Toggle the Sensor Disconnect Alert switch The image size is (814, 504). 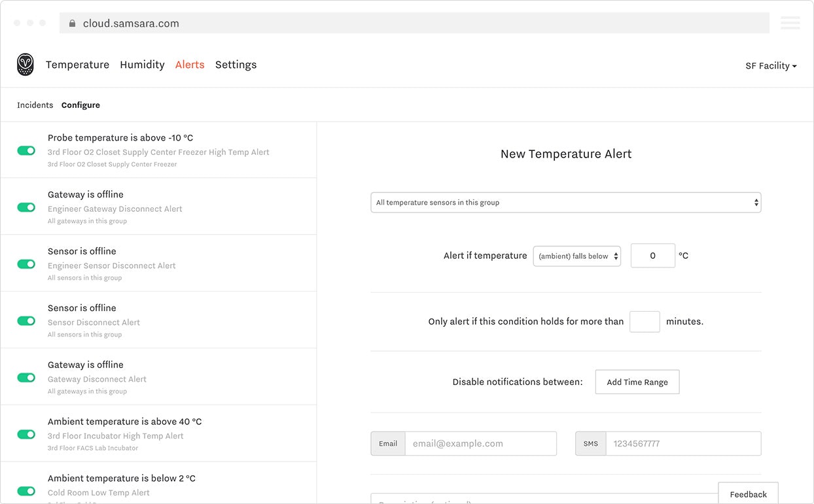click(26, 321)
